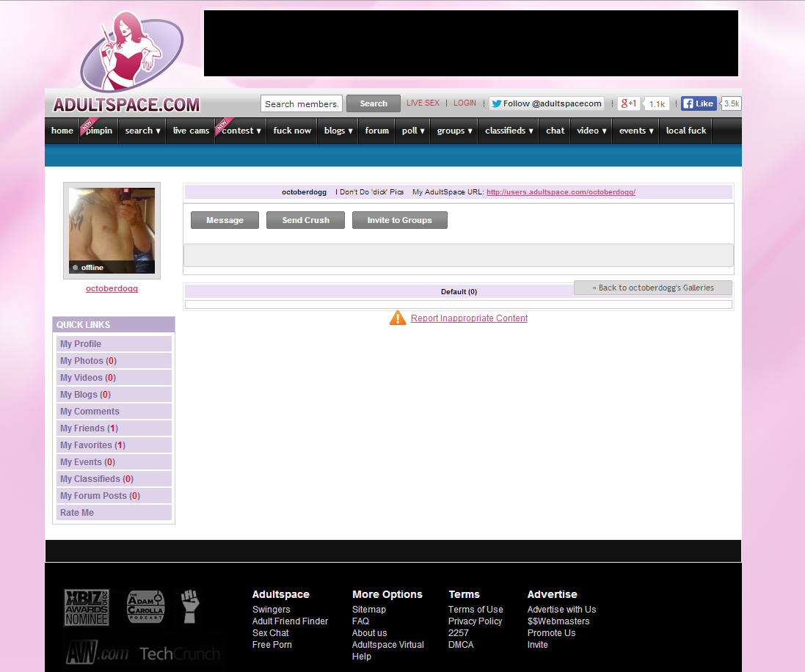Click the Google +1 button

[628, 103]
